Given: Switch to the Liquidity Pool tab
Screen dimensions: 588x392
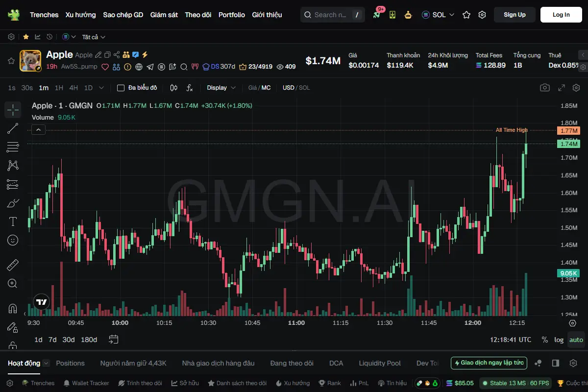Looking at the screenshot, I should click(x=380, y=363).
